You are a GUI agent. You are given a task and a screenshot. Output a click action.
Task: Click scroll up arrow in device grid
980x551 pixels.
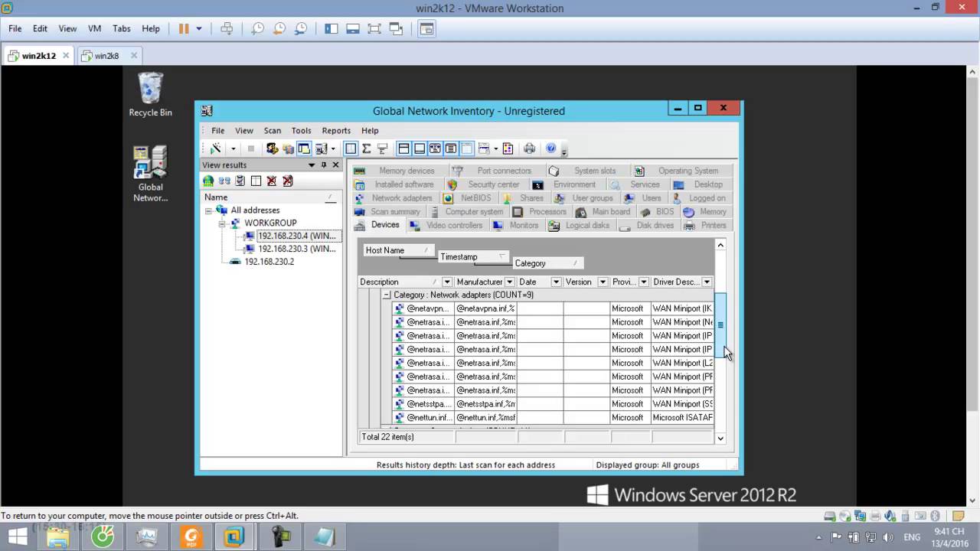[720, 245]
